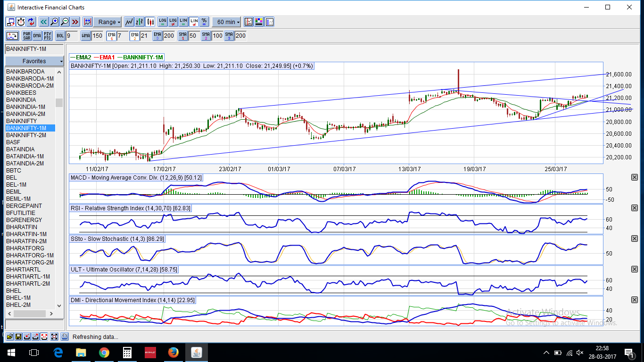Open Google Chrome from the taskbar
This screenshot has height=362, width=644.
(104, 352)
